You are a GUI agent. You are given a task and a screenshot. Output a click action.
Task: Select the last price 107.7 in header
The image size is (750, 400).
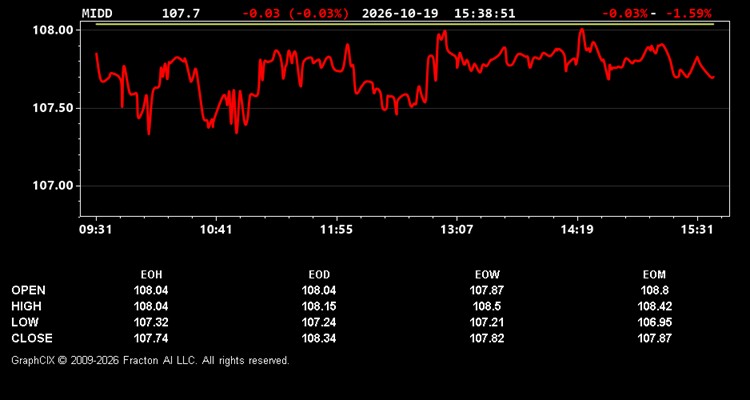tap(181, 13)
